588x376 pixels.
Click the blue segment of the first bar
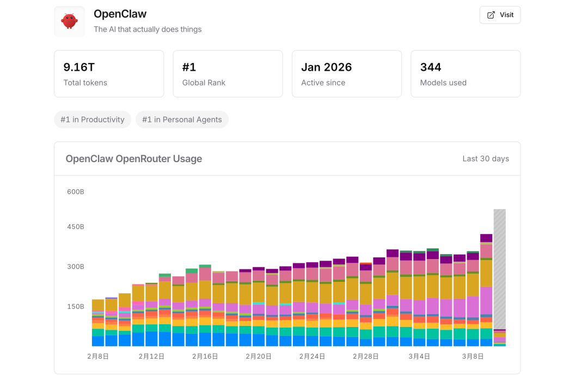[x=98, y=341]
